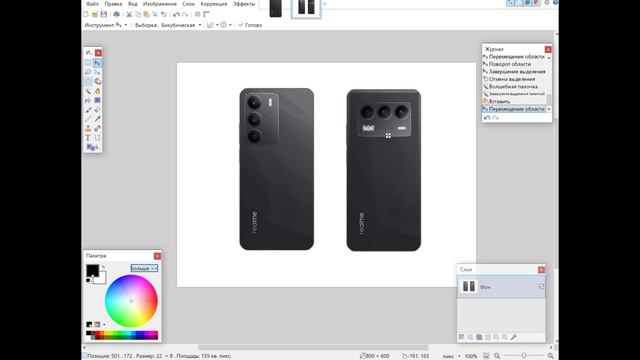Image resolution: width=640 pixels, height=360 pixels.
Task: Select Отмена выделения in Журнал history
Action: pyautogui.click(x=513, y=79)
